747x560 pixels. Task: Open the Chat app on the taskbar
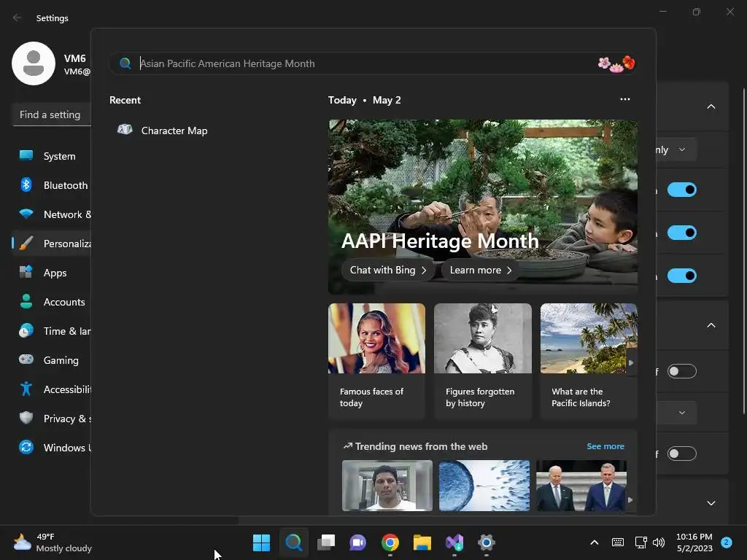point(357,542)
